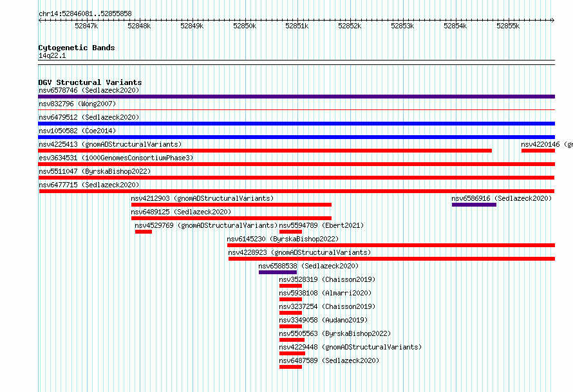Click the 52847k ruler tick label
This screenshot has width=573, height=392.
[86, 26]
